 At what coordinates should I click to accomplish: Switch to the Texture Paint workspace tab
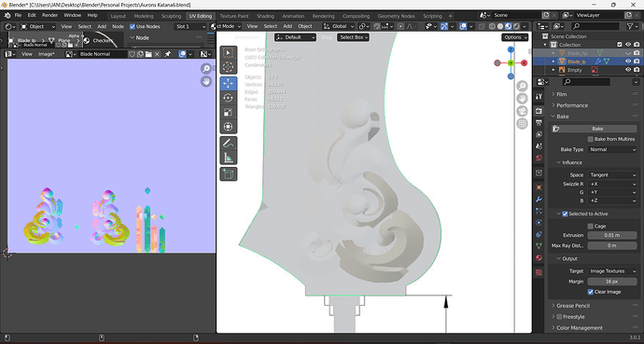tap(234, 16)
